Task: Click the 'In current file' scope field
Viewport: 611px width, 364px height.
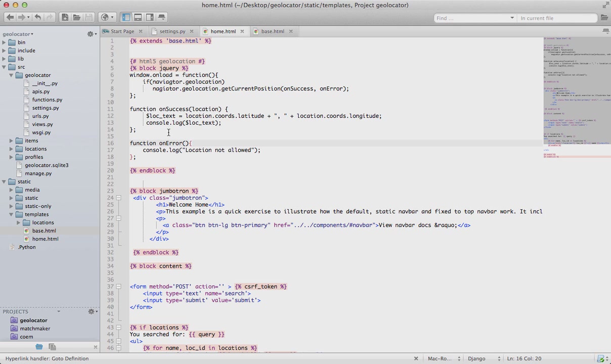Action: [557, 18]
